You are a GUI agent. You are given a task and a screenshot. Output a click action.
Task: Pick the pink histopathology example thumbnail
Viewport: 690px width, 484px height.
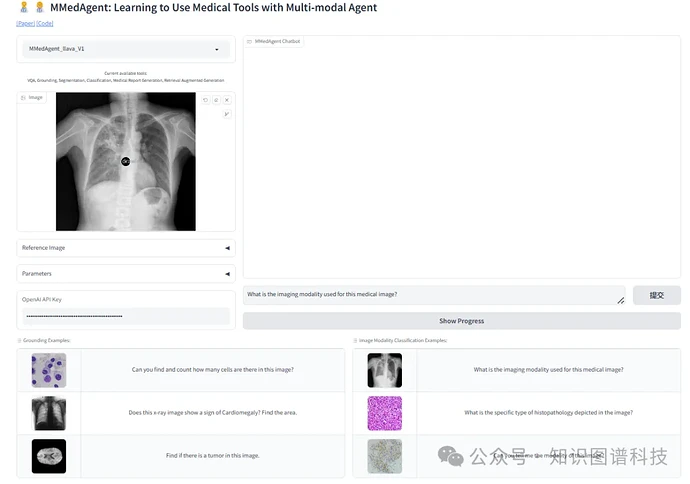(384, 412)
